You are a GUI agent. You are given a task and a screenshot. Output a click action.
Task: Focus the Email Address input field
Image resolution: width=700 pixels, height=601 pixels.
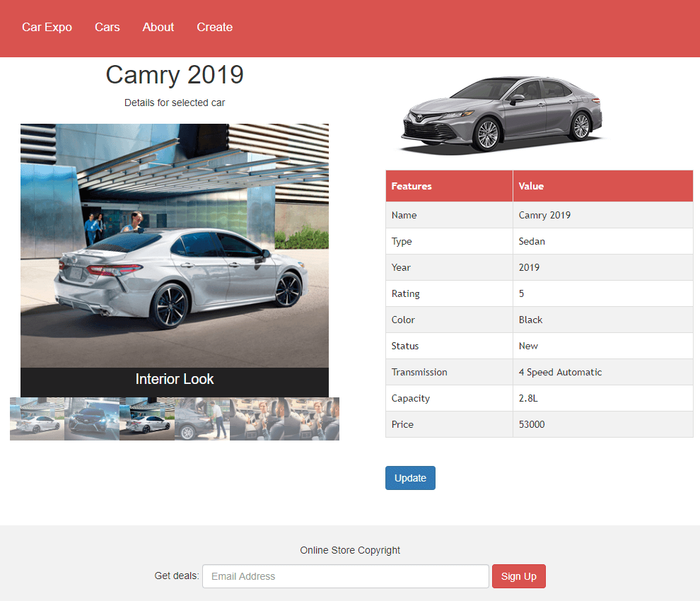point(346,576)
